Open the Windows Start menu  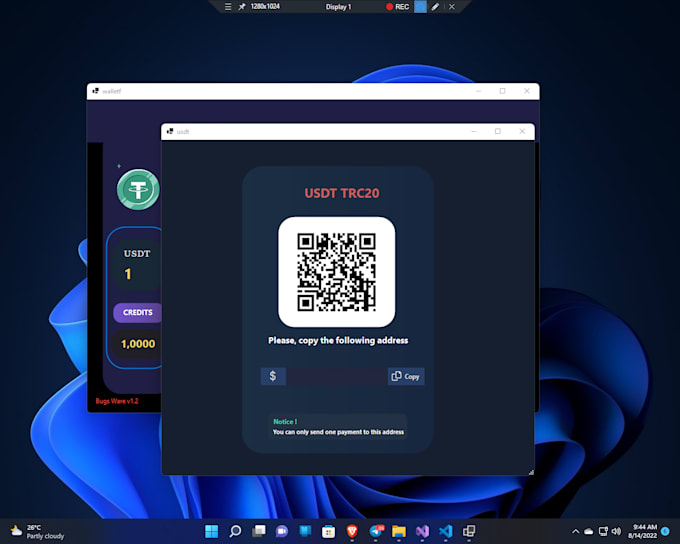pyautogui.click(x=212, y=531)
